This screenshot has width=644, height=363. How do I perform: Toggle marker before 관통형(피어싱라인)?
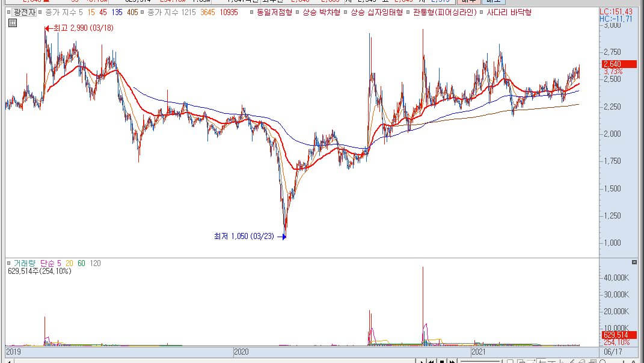[x=408, y=12]
